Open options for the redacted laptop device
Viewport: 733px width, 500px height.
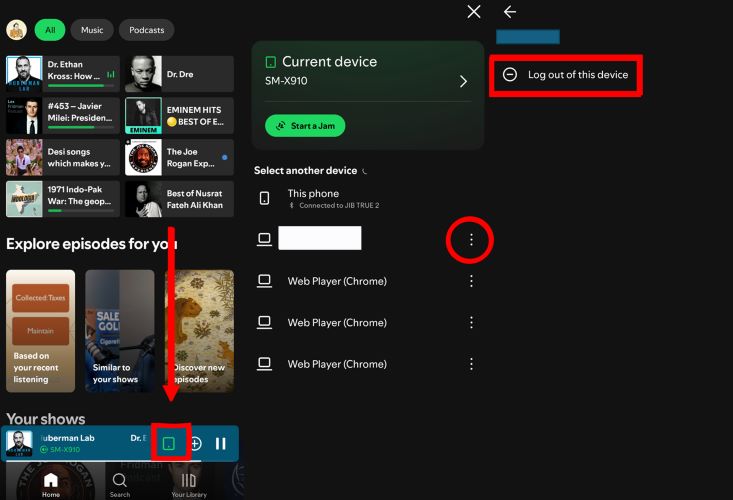point(471,240)
